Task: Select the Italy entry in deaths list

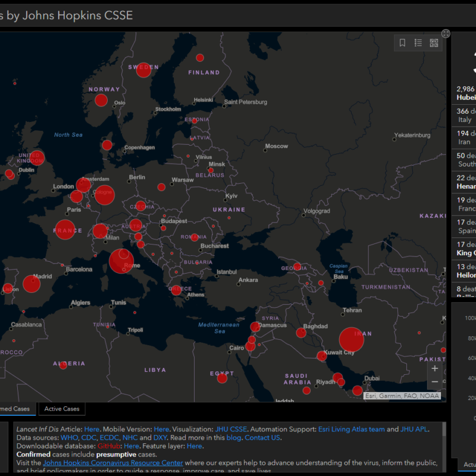Action: click(464, 115)
